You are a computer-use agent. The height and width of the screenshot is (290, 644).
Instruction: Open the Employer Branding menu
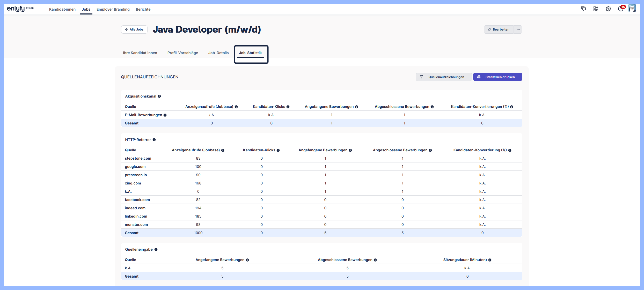(x=113, y=9)
